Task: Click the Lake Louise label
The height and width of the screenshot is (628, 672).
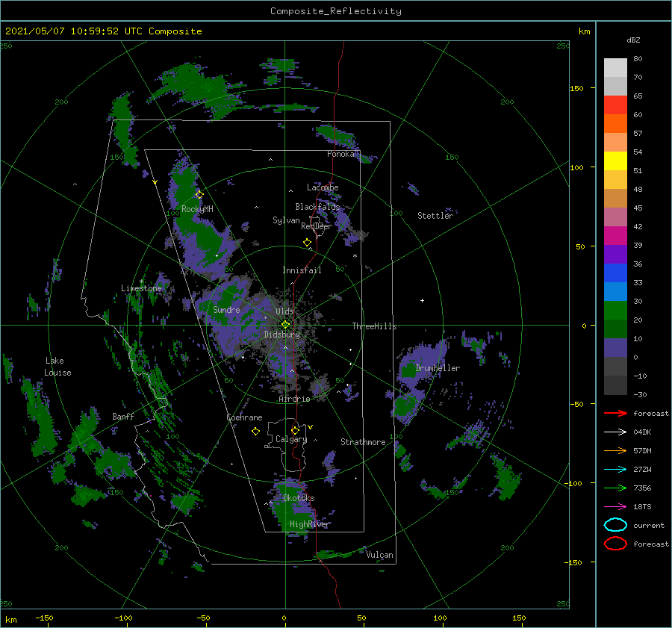Action: (57, 367)
